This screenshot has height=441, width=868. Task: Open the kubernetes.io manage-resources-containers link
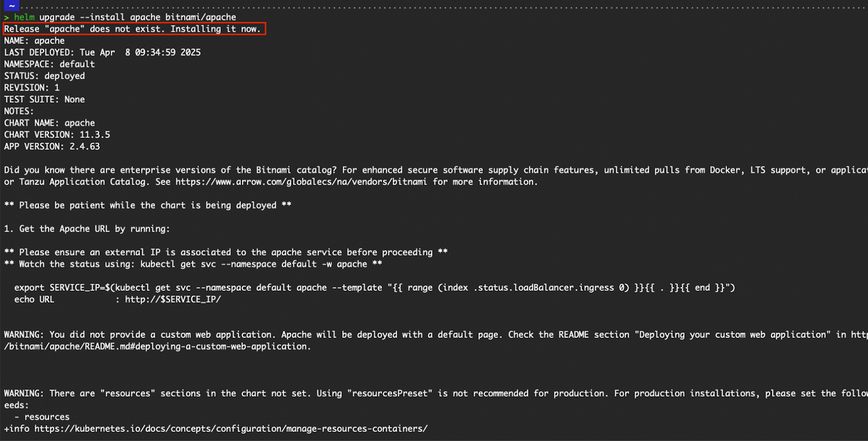tap(231, 429)
